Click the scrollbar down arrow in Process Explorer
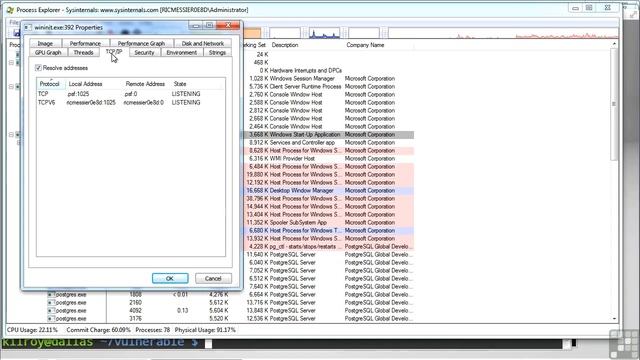640x360 pixels. 614,318
